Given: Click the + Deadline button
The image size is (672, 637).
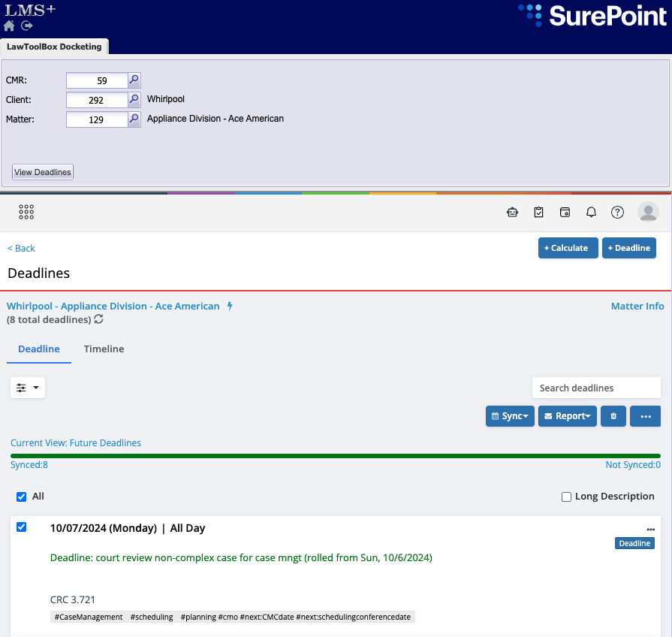Looking at the screenshot, I should pyautogui.click(x=629, y=248).
